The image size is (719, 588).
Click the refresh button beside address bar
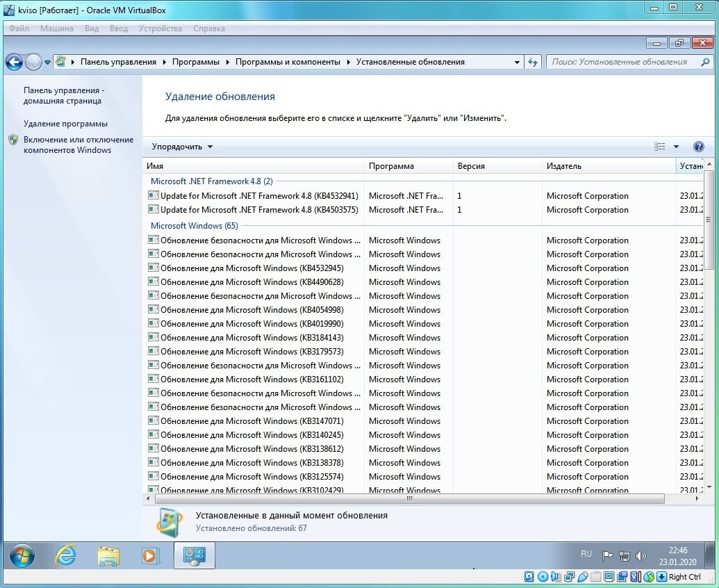[x=533, y=62]
